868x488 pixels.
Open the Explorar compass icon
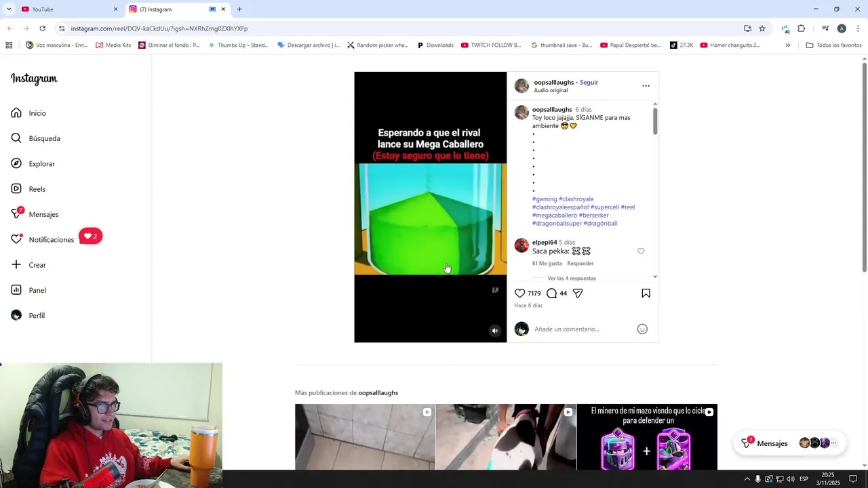click(x=16, y=163)
